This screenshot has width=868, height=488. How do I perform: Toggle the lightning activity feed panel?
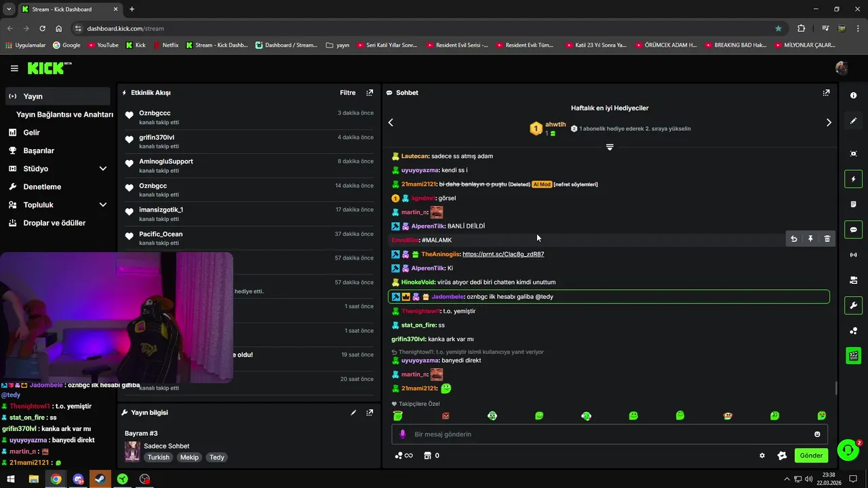point(854,179)
